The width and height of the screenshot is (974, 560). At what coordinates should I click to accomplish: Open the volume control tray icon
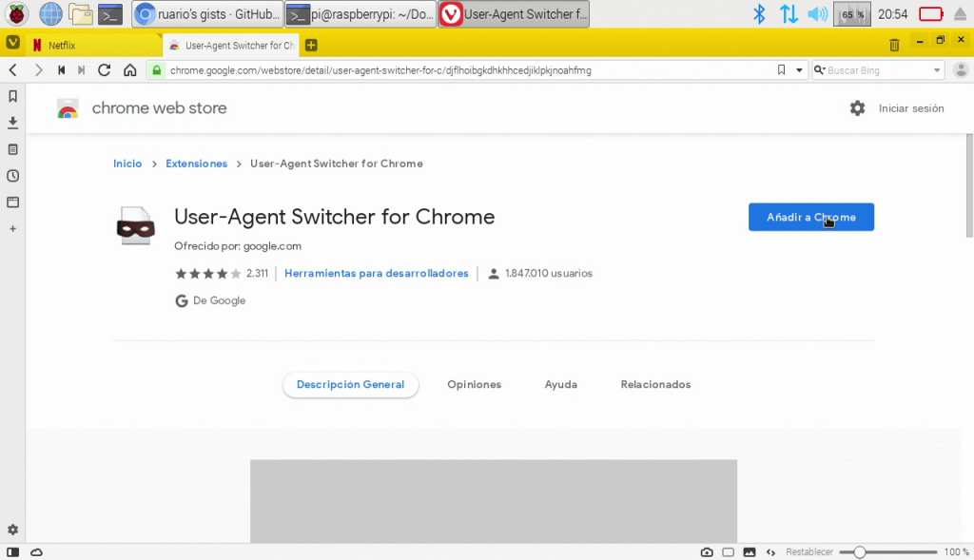pyautogui.click(x=817, y=13)
